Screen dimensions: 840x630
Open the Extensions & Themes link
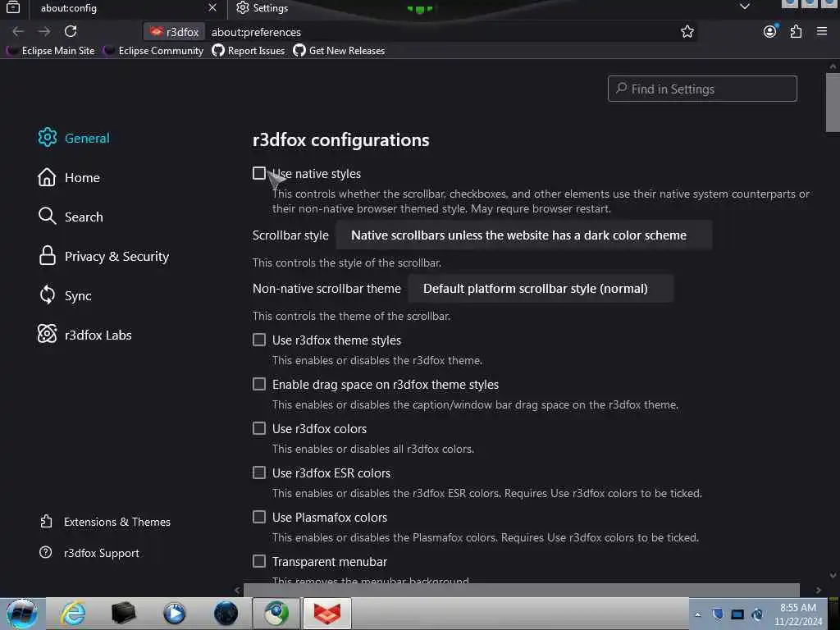click(116, 522)
